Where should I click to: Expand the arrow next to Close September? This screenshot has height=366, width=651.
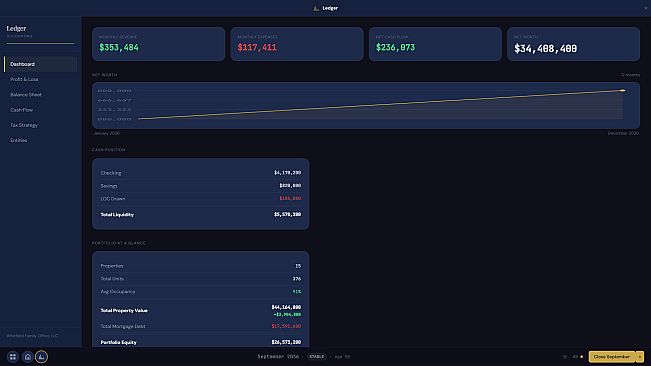pyautogui.click(x=640, y=356)
